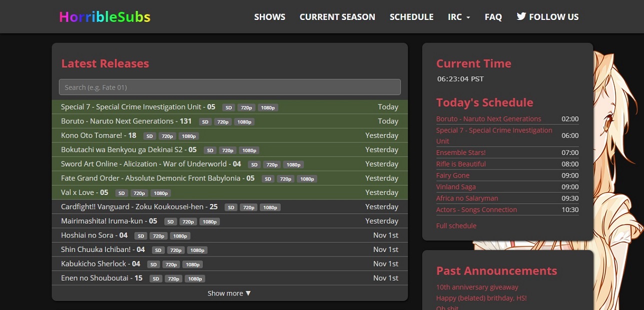This screenshot has height=310, width=644.
Task: Go to CURRENT SEASON page
Action: [x=337, y=17]
